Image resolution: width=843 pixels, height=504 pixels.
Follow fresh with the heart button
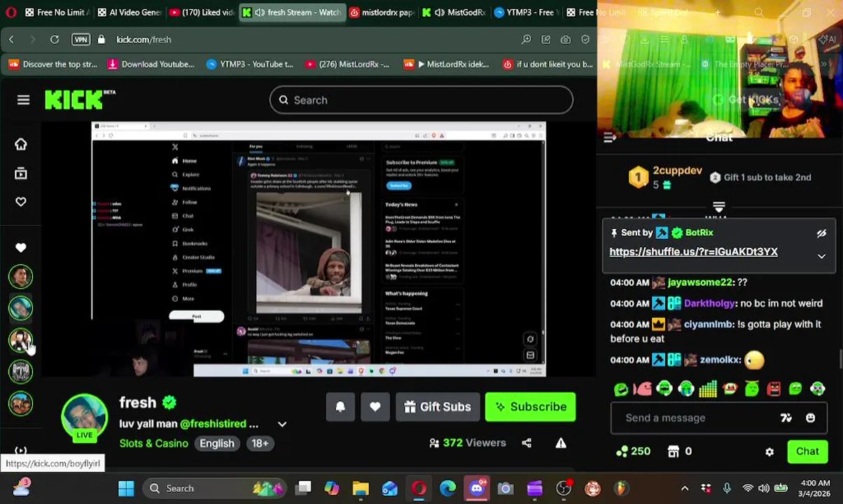(375, 407)
